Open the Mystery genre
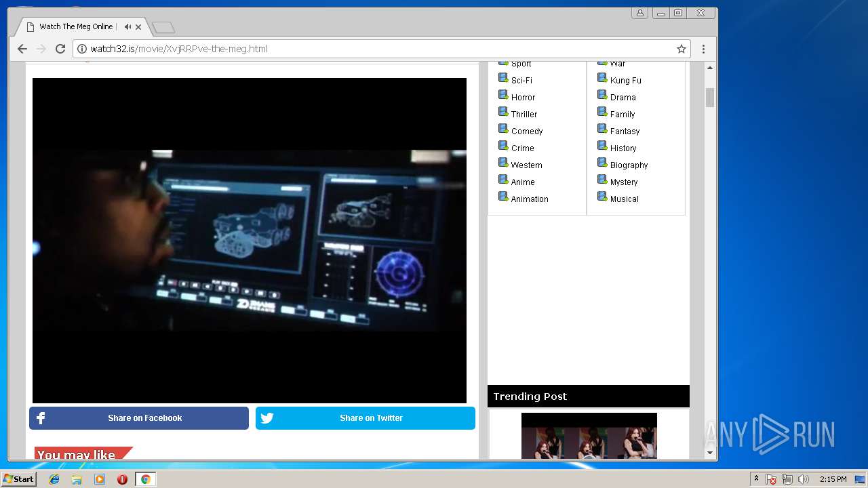Viewport: 868px width, 488px height. point(624,182)
